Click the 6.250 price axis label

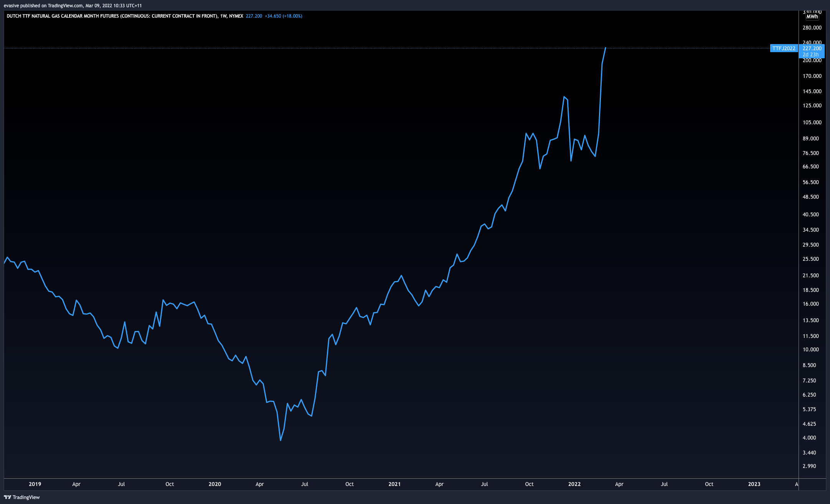pos(809,395)
